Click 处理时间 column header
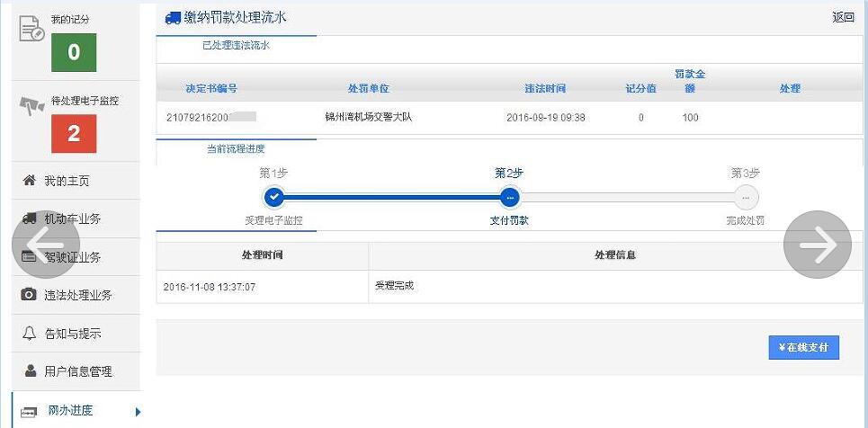This screenshot has height=428, width=868. [263, 255]
